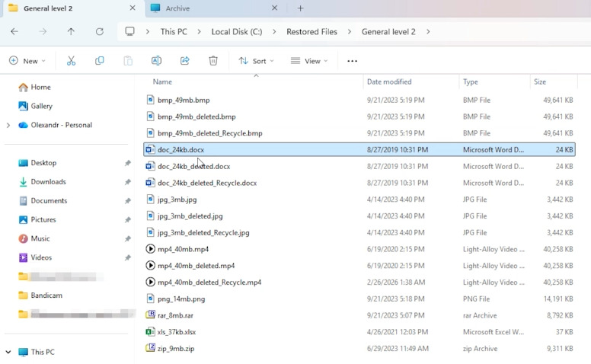Expand chevron after This PC in address bar
Image resolution: width=591 pixels, height=364 pixels.
pyautogui.click(x=199, y=32)
